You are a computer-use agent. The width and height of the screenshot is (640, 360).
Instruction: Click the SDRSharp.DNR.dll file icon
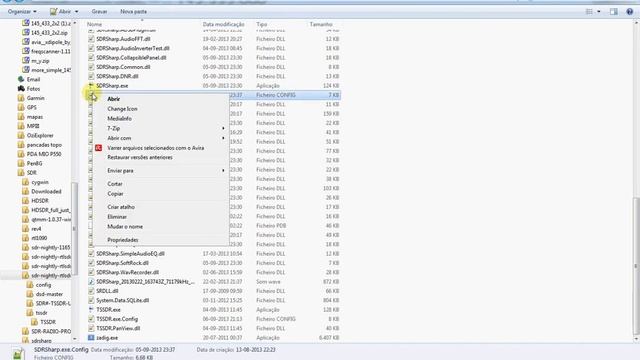point(91,76)
